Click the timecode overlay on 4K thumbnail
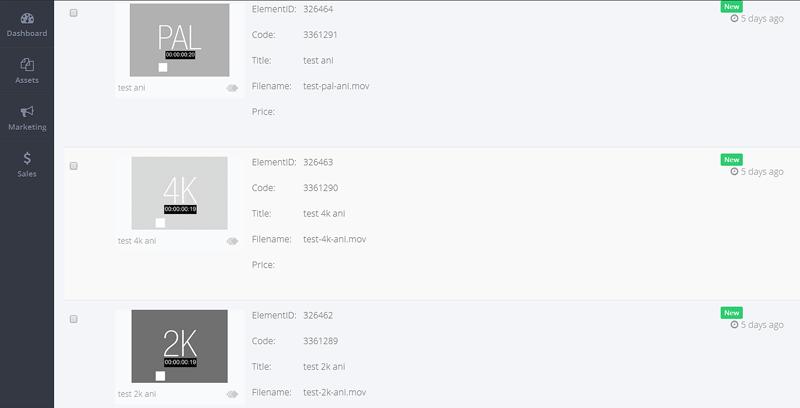Screen dimensions: 800x408 [x=180, y=209]
